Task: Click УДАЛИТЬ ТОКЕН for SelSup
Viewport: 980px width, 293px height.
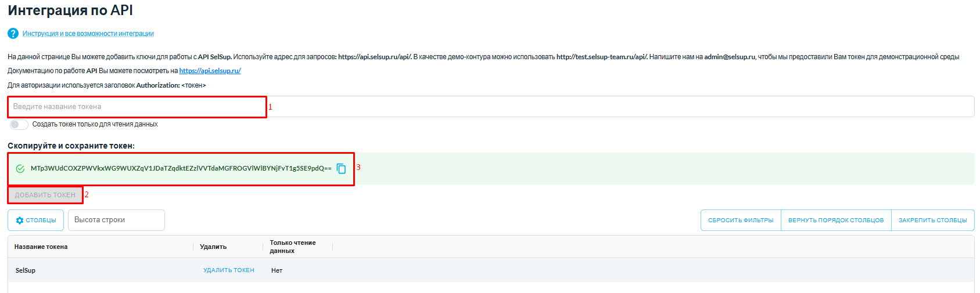Action: (x=228, y=270)
